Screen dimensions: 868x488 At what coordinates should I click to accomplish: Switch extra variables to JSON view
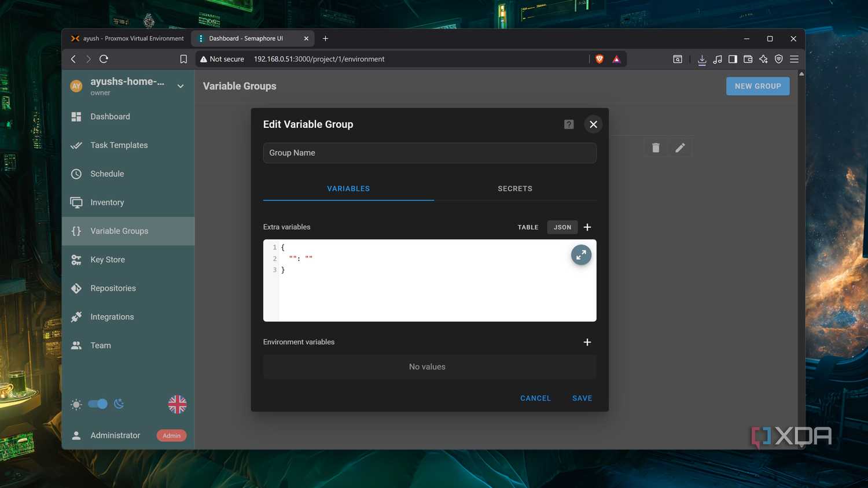pyautogui.click(x=562, y=227)
